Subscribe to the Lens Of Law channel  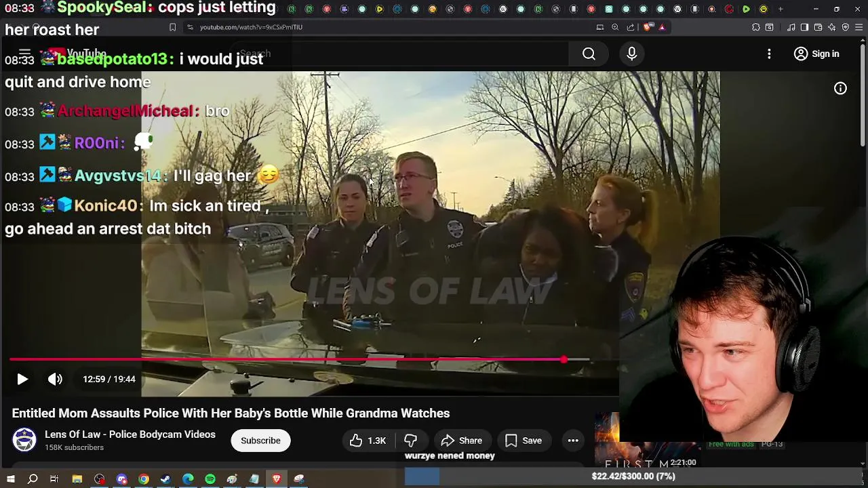coord(260,441)
